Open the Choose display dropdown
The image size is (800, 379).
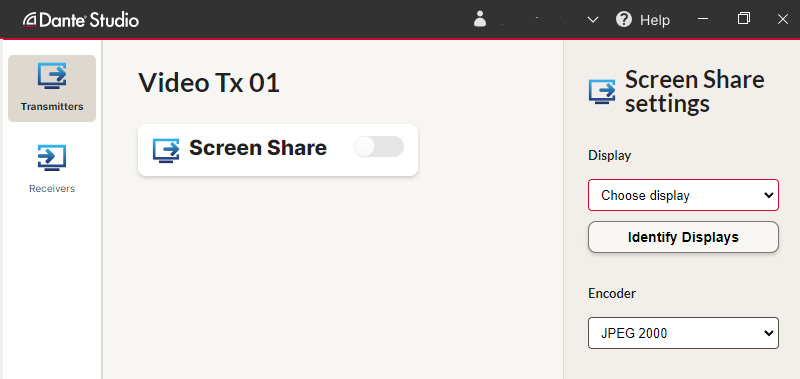(x=683, y=195)
